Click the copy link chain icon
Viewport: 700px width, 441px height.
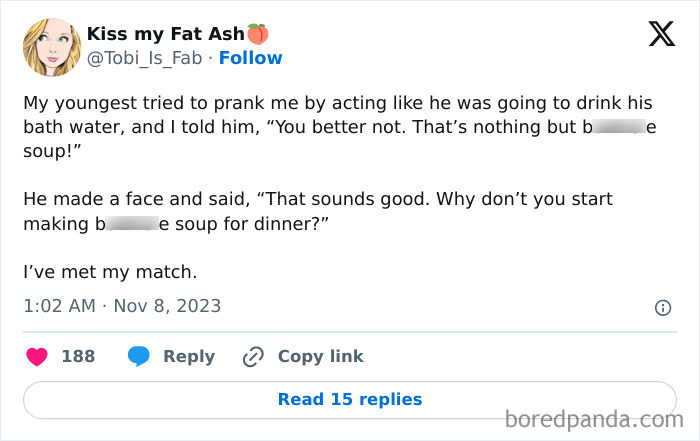[x=254, y=356]
